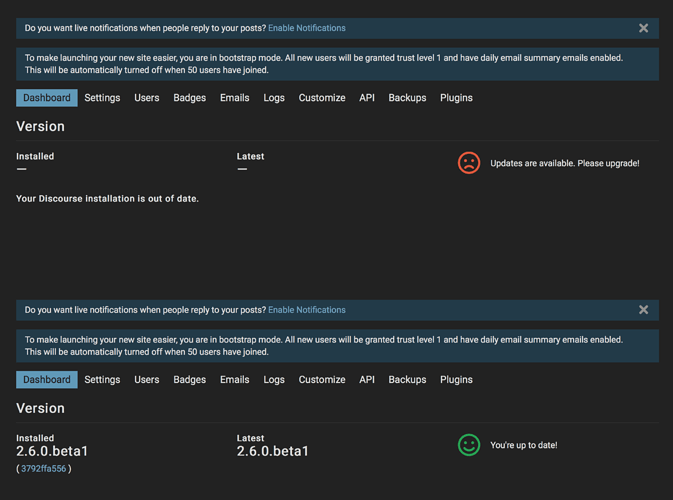
Task: Select Dashboard tab in lower panel
Action: [47, 380]
